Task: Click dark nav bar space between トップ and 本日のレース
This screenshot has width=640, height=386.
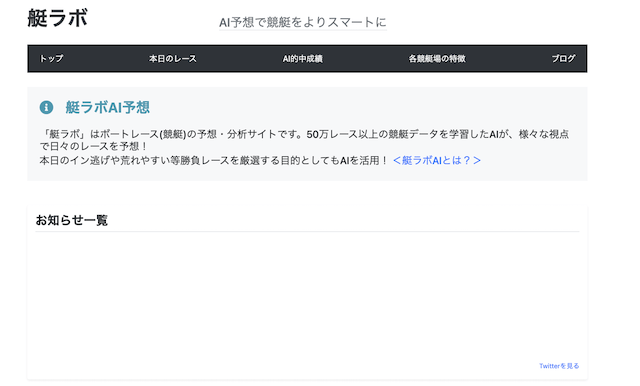Action: click(x=106, y=58)
